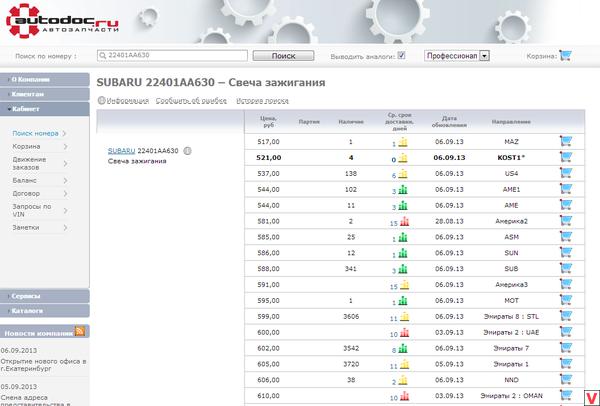Sort by the Направление column header
The width and height of the screenshot is (600, 406).
click(x=511, y=122)
